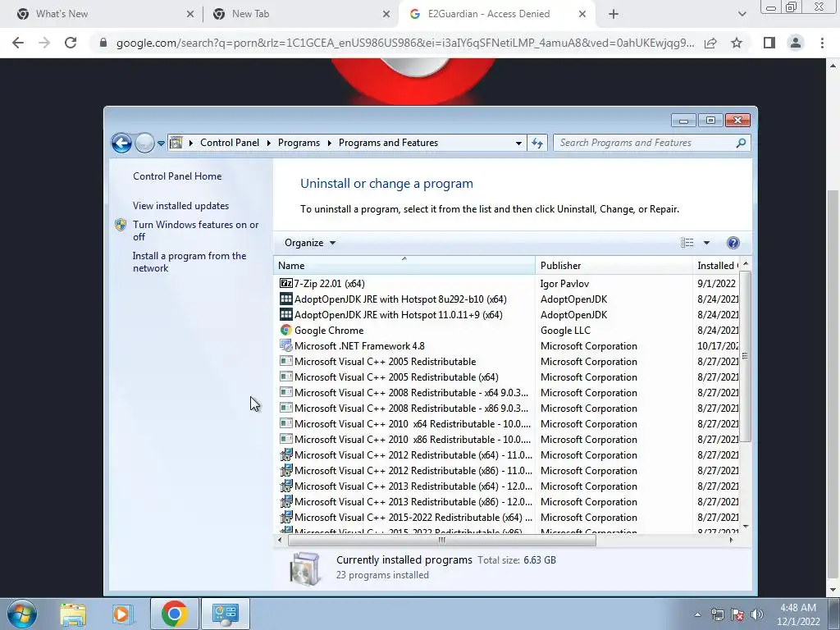Click the share page icon in Chrome address bar
This screenshot has width=840, height=630.
pos(710,43)
